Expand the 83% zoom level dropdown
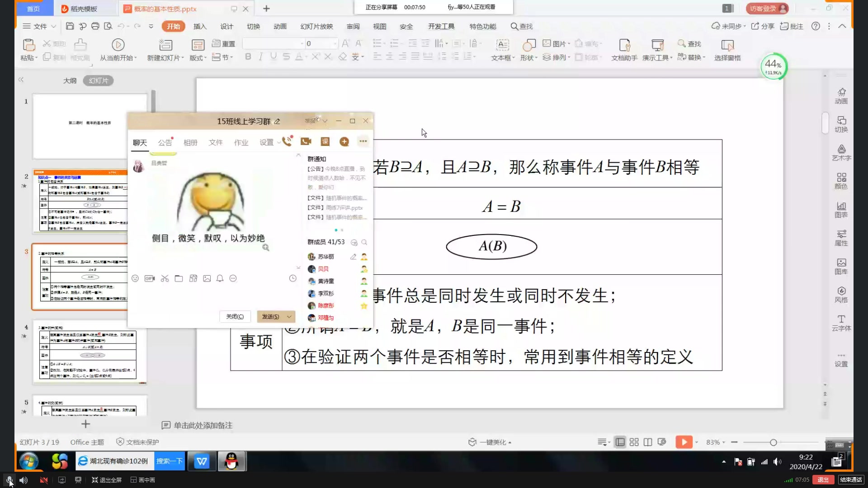 (722, 442)
